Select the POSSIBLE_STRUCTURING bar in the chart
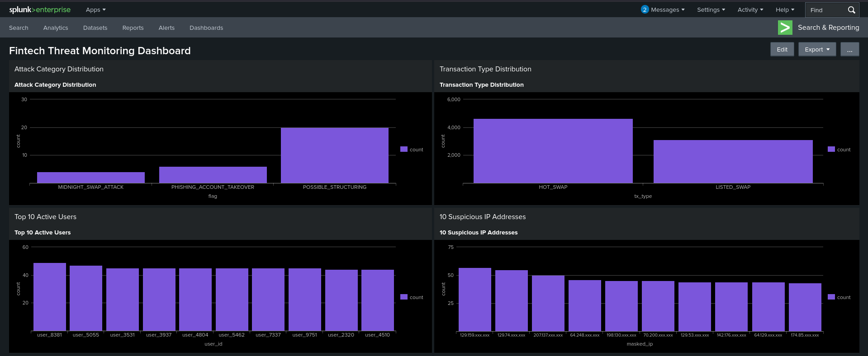Viewport: 868px width, 356px height. click(x=335, y=155)
